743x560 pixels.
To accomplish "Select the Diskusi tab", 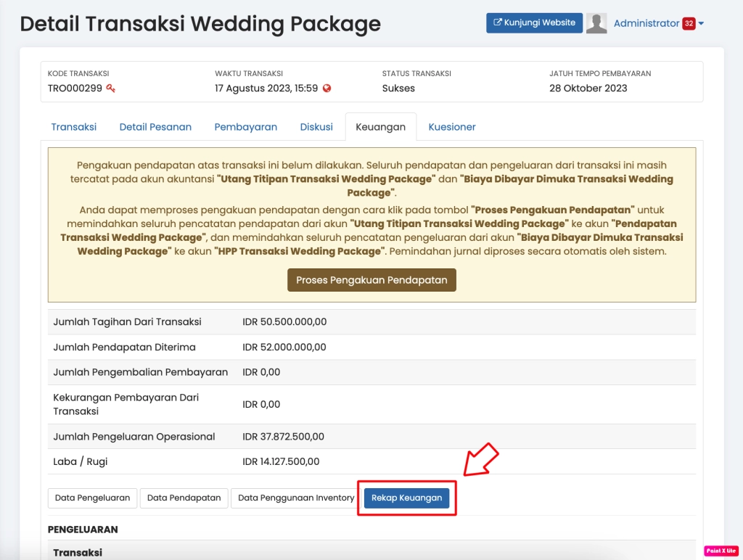I will (316, 127).
